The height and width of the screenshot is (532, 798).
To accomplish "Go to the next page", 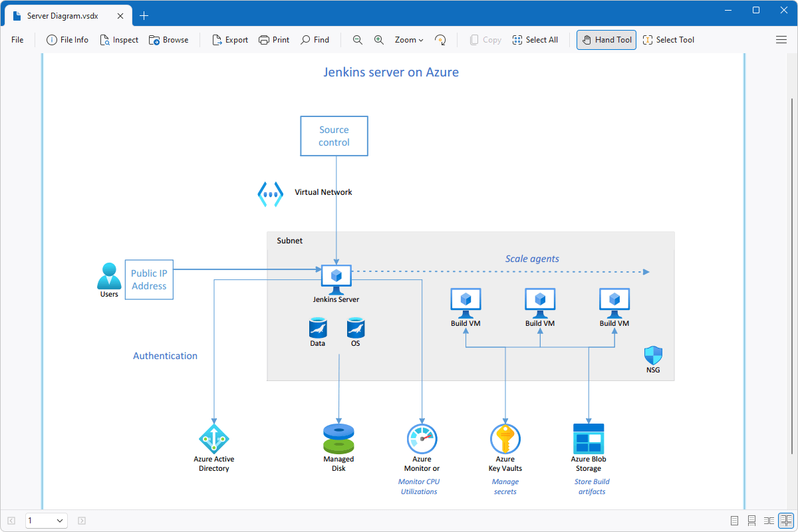I will (82, 521).
